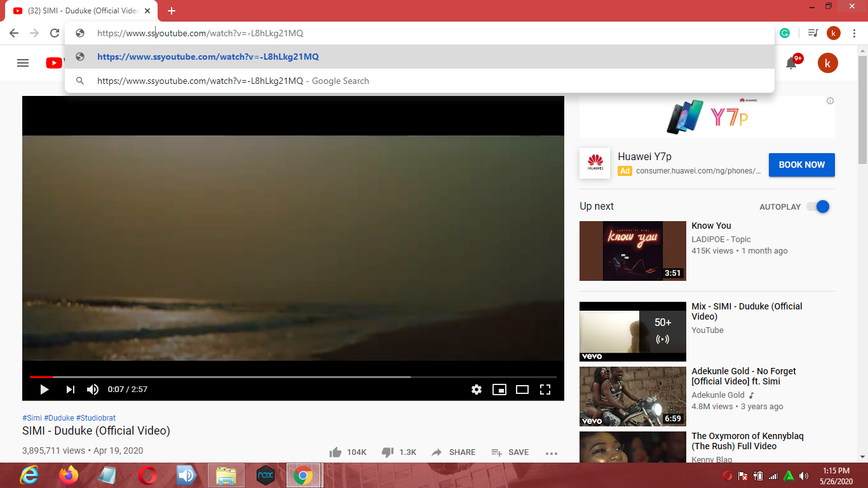Click the YouTube hamburger menu icon
This screenshot has width=868, height=488.
(23, 63)
